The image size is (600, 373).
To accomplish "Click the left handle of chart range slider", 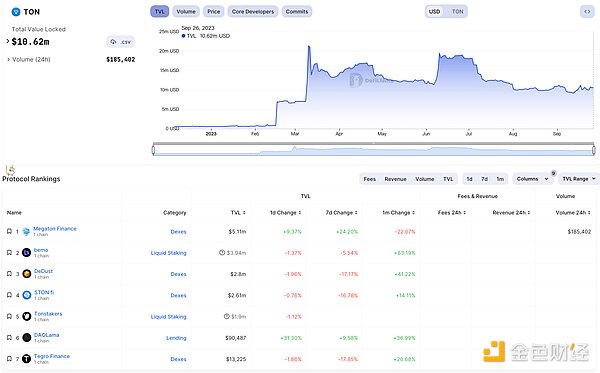I will click(153, 150).
